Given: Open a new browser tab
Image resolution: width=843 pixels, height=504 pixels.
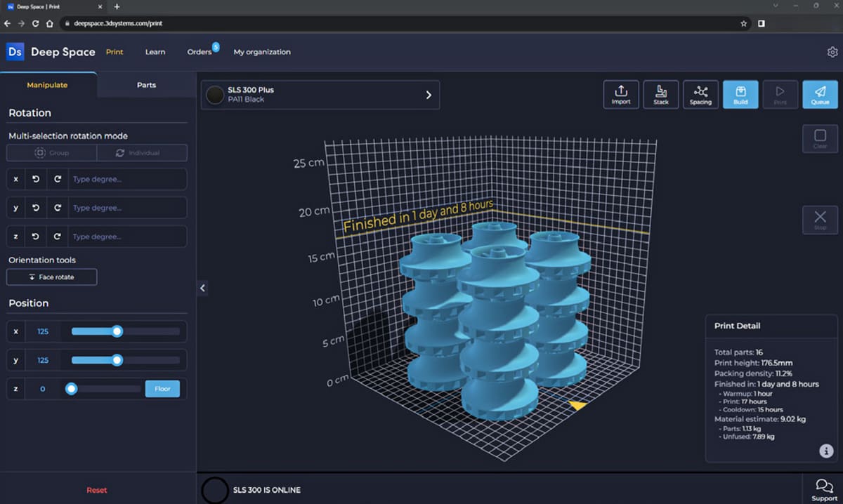Looking at the screenshot, I should click(117, 6).
